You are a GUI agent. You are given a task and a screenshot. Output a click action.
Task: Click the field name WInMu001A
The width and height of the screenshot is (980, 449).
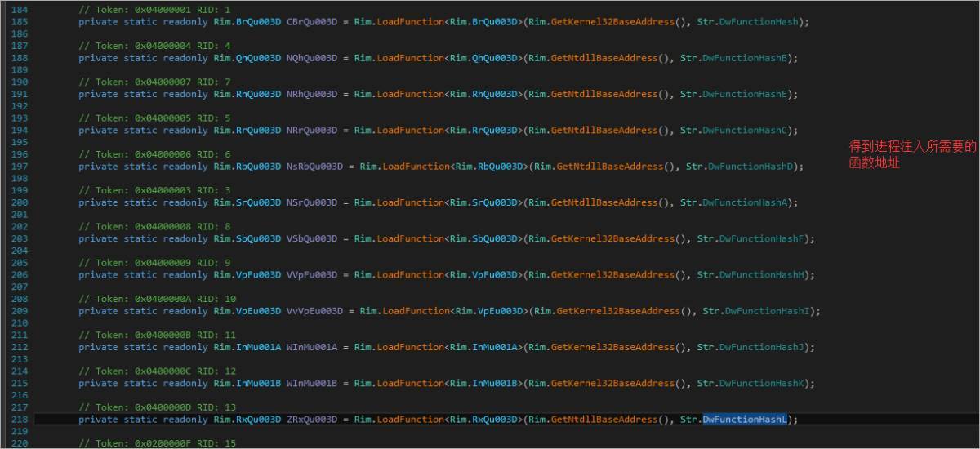312,347
